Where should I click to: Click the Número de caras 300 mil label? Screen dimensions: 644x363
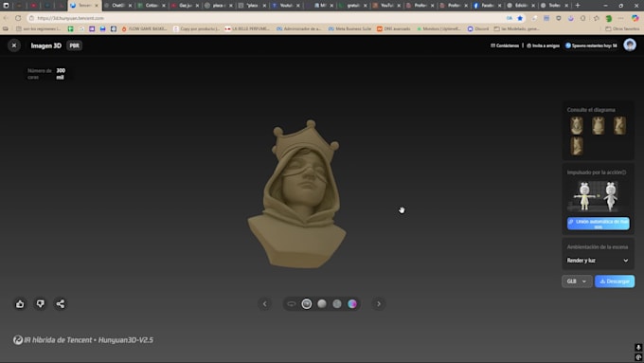pos(46,74)
